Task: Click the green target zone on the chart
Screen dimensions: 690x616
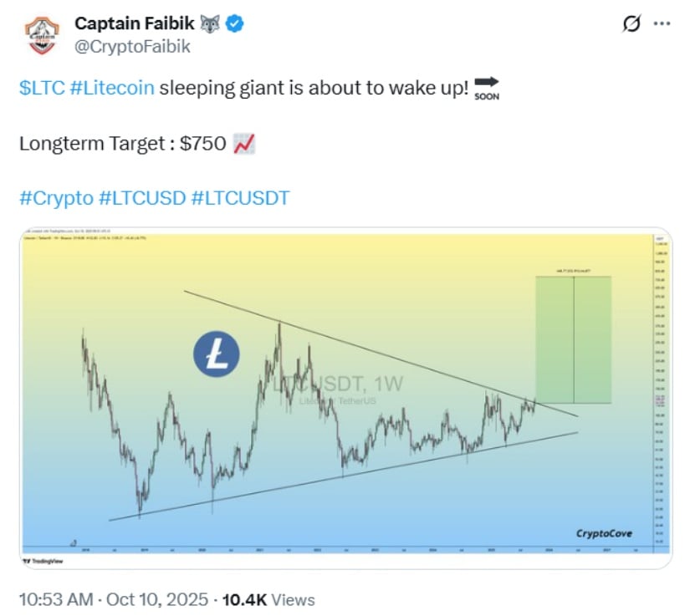Action: tap(573, 339)
